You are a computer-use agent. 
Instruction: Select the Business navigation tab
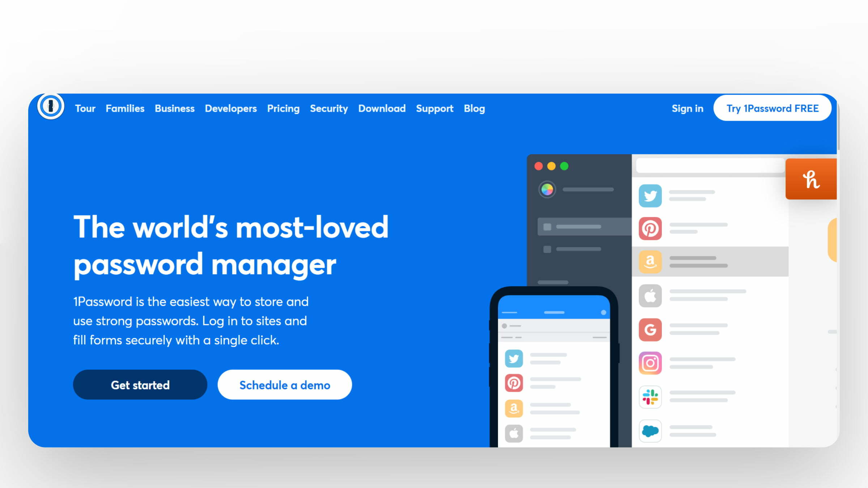[x=174, y=108]
